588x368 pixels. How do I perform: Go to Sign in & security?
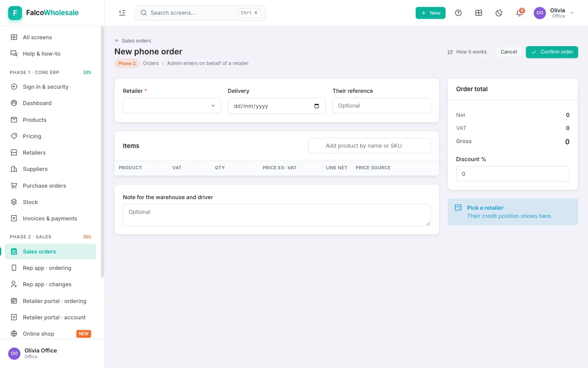[51, 87]
